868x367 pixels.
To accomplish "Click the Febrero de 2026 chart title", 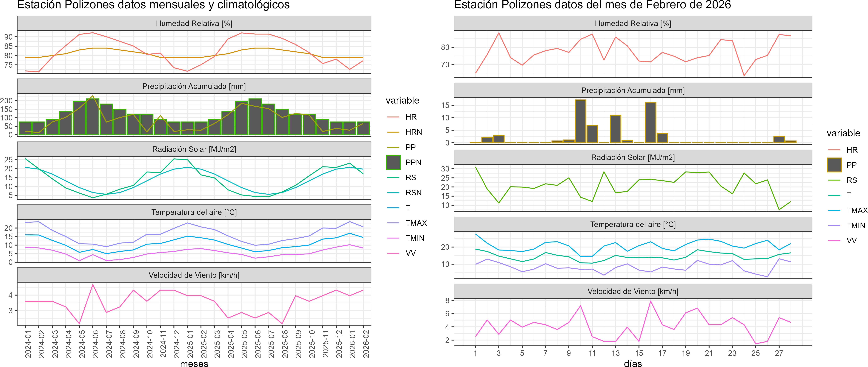I will point(592,5).
